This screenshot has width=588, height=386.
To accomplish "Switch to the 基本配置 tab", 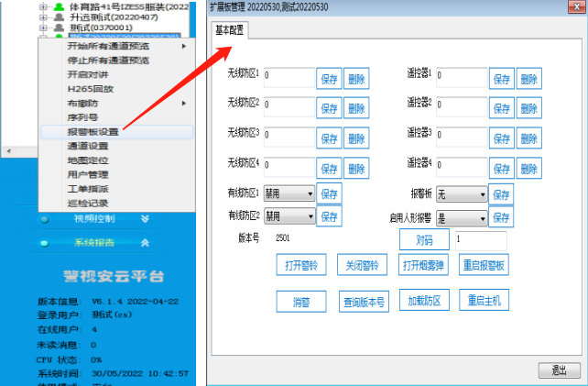I will click(x=231, y=30).
